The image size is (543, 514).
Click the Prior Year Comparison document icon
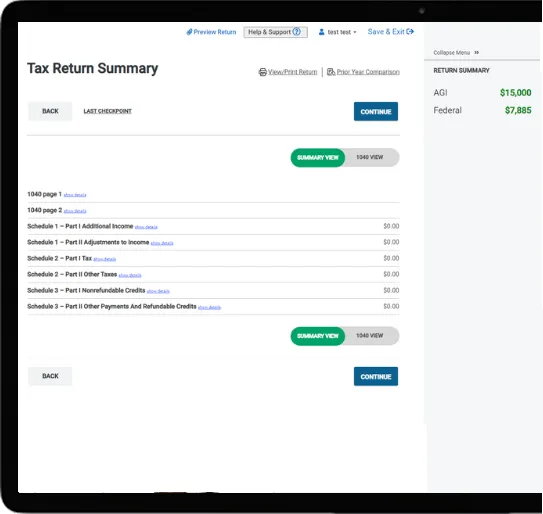(x=331, y=72)
